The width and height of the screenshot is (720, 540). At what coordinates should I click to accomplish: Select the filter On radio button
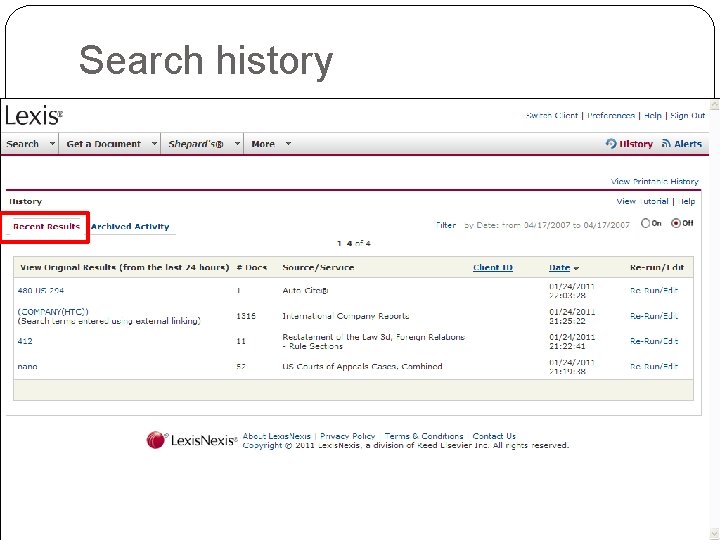pyautogui.click(x=645, y=223)
